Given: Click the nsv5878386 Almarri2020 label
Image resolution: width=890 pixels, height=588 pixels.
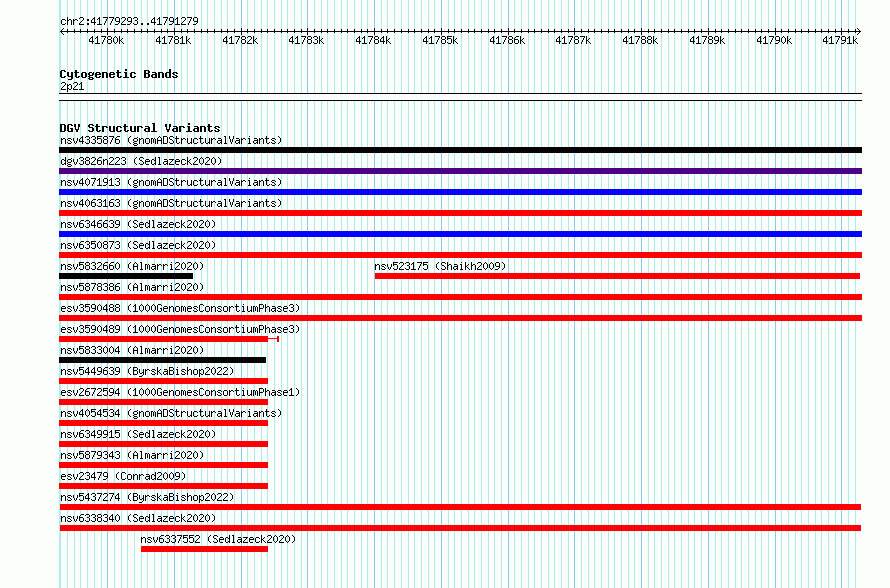Looking at the screenshot, I should click(x=132, y=287).
